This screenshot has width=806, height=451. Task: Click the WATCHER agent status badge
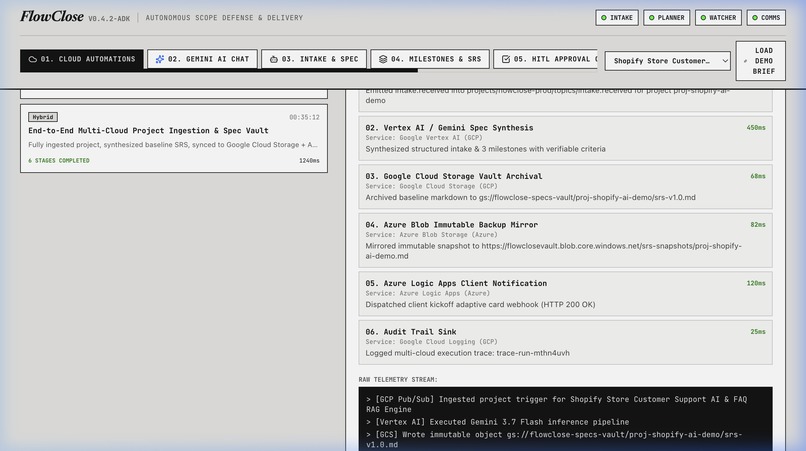(718, 17)
